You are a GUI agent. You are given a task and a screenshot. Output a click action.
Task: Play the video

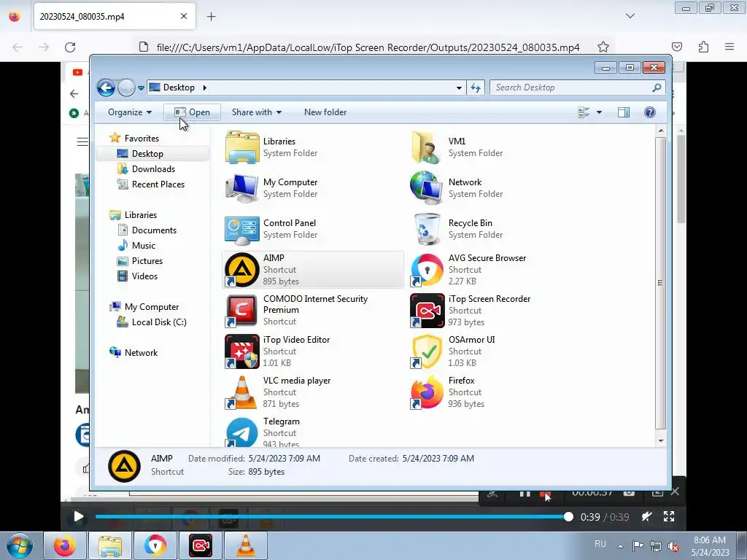[79, 517]
